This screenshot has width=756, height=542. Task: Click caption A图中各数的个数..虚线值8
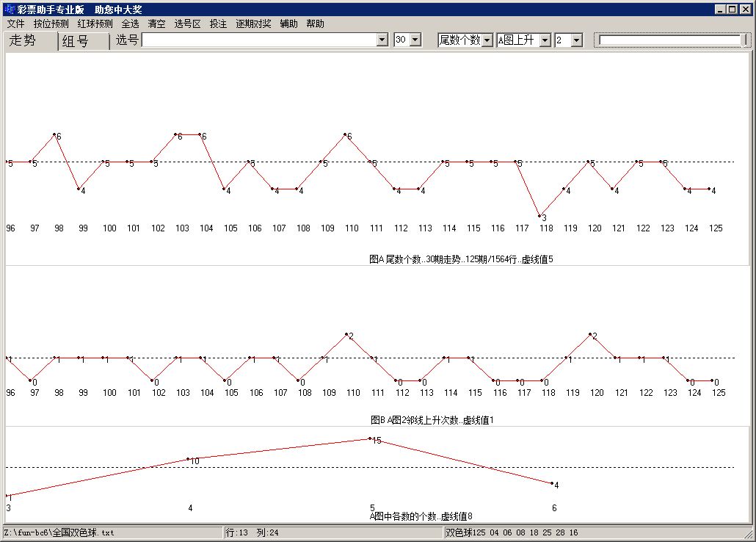tap(421, 517)
